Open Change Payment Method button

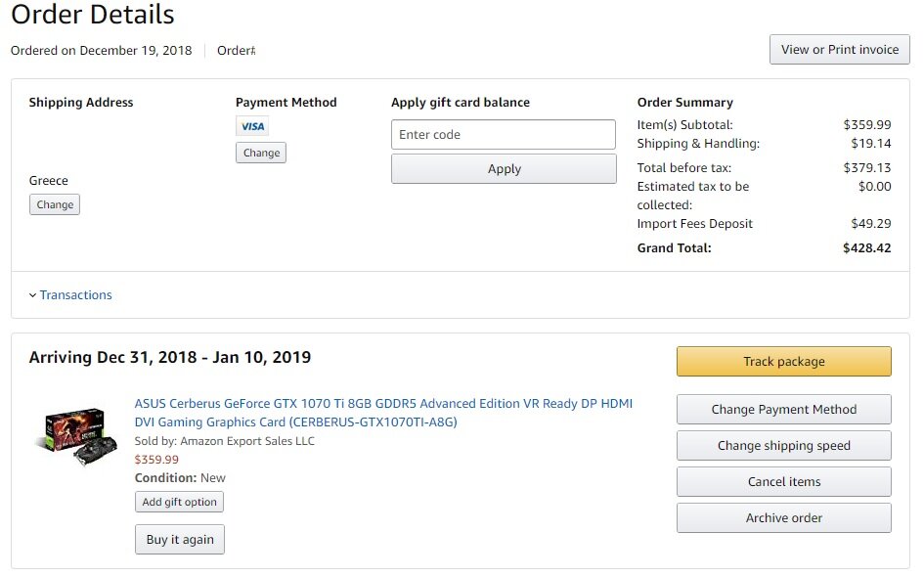pyautogui.click(x=784, y=410)
